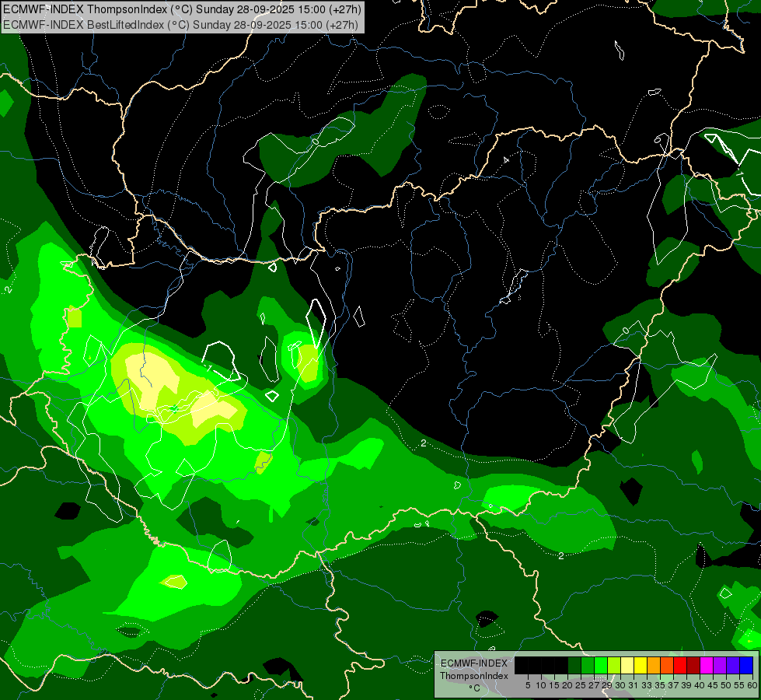The width and height of the screenshot is (761, 700).
Task: Select the purple 45–50 legend swatch
Action: click(720, 665)
